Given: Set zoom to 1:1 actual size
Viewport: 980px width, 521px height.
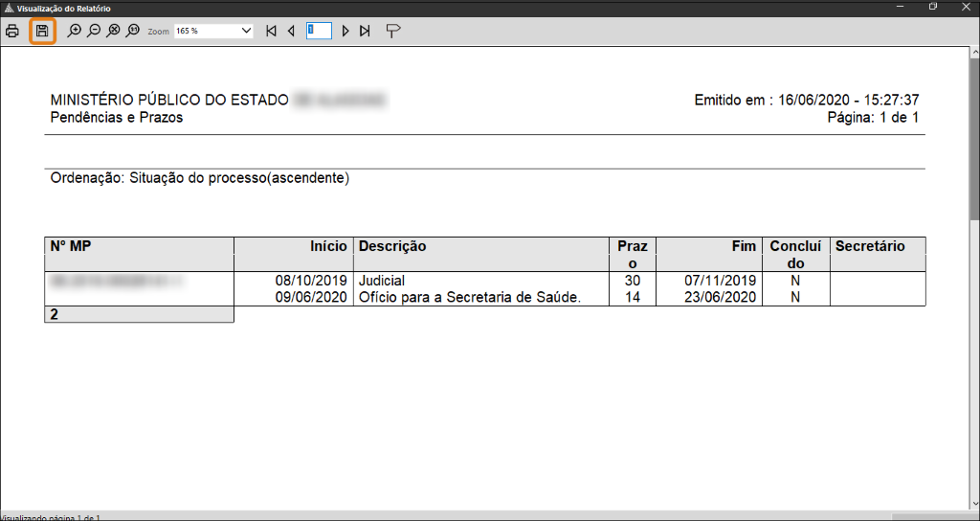Looking at the screenshot, I should [132, 31].
